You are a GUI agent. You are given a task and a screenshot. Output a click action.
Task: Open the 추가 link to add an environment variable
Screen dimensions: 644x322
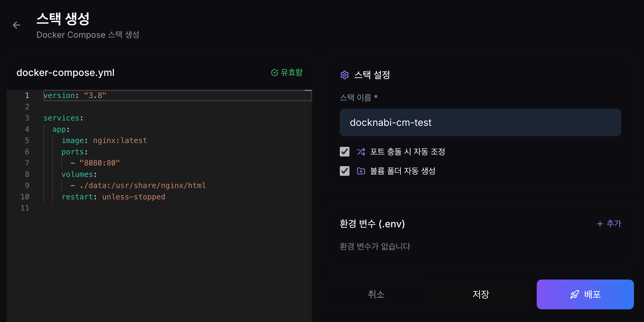coord(609,224)
